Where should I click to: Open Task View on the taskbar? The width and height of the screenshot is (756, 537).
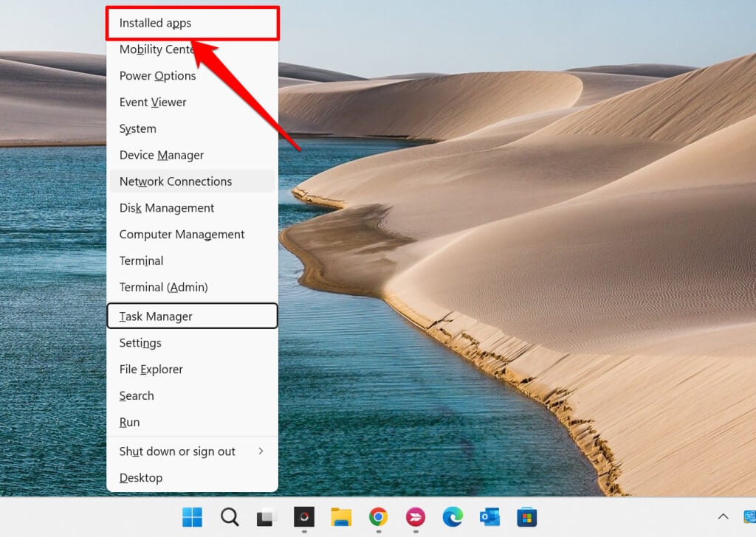(x=266, y=517)
